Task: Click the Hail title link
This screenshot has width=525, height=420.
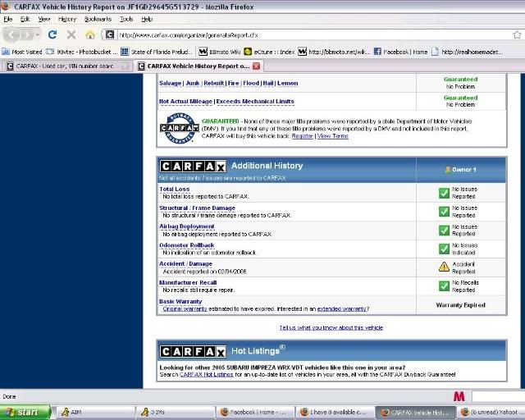Action: (268, 83)
